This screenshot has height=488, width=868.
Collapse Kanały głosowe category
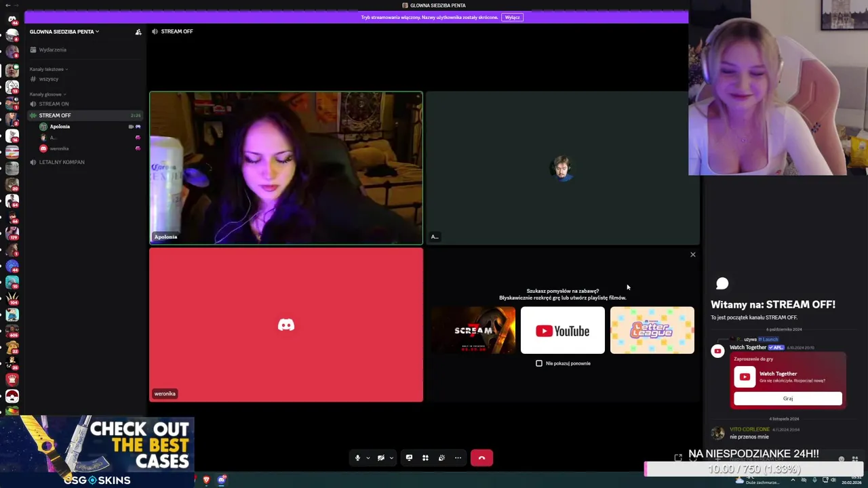click(47, 94)
